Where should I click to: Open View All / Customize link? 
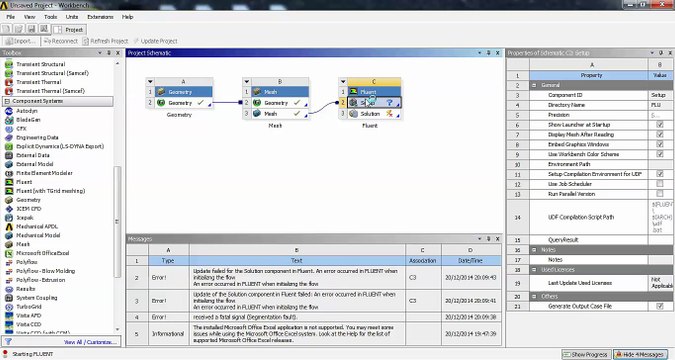click(90, 342)
